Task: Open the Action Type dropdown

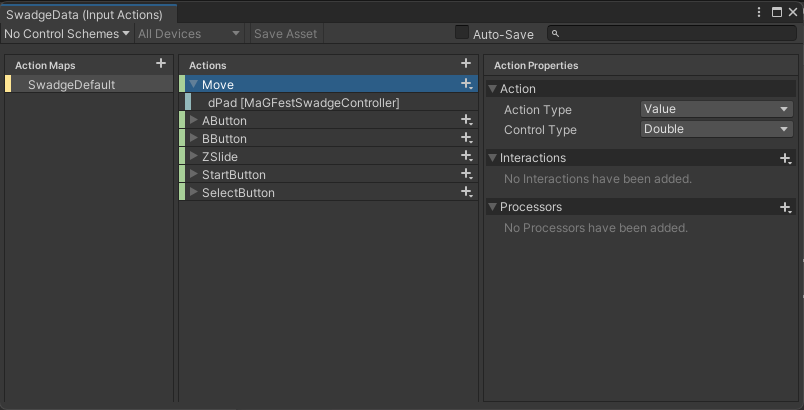Action: pos(716,109)
